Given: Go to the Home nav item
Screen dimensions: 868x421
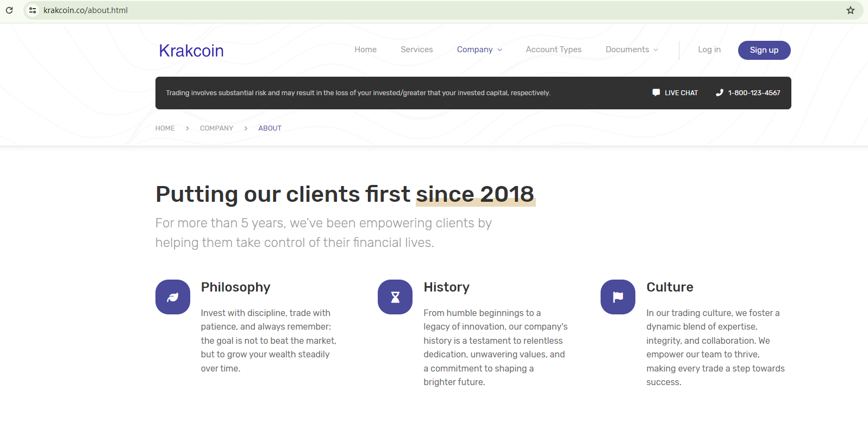Looking at the screenshot, I should (365, 49).
